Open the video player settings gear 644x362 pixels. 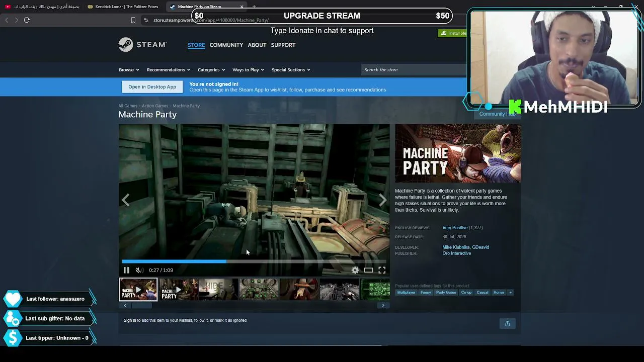pos(355,270)
